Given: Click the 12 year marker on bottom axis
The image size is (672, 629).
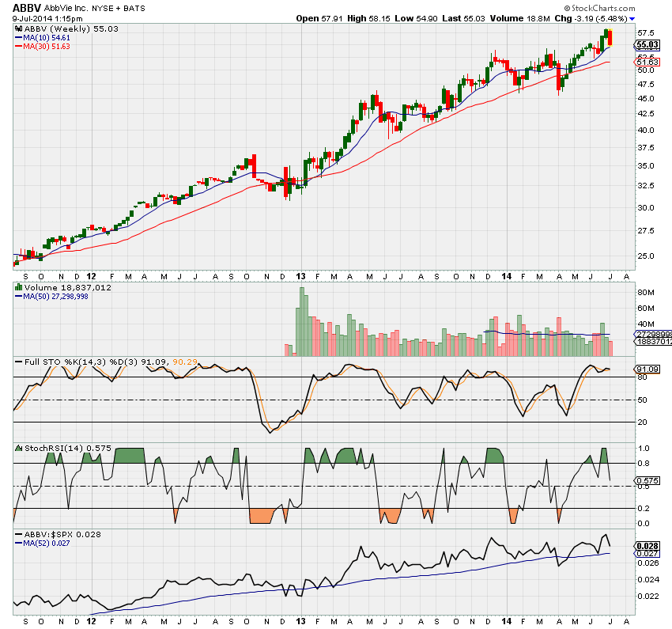Looking at the screenshot, I should [91, 621].
